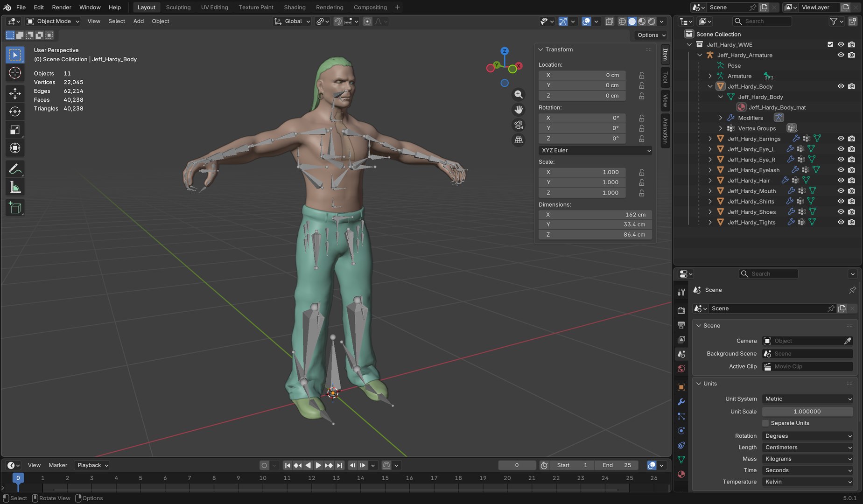863x504 pixels.
Task: Open the Add menu in viewport header
Action: point(139,21)
